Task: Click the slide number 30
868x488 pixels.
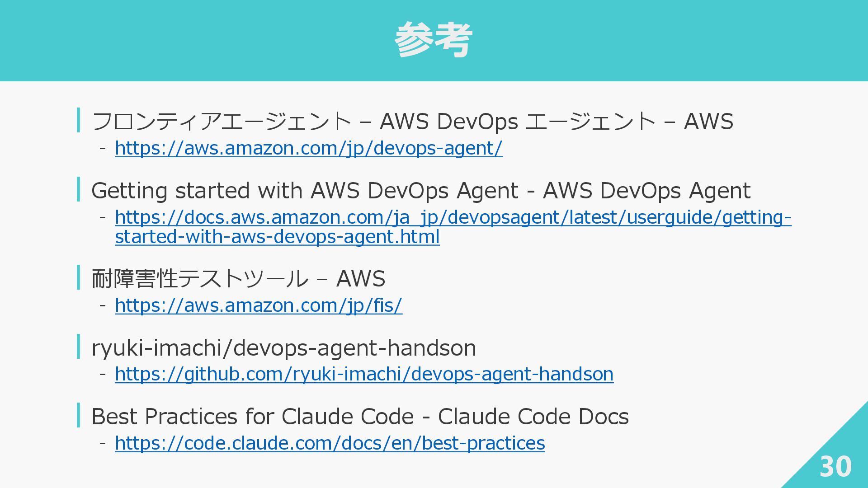Action: [835, 467]
